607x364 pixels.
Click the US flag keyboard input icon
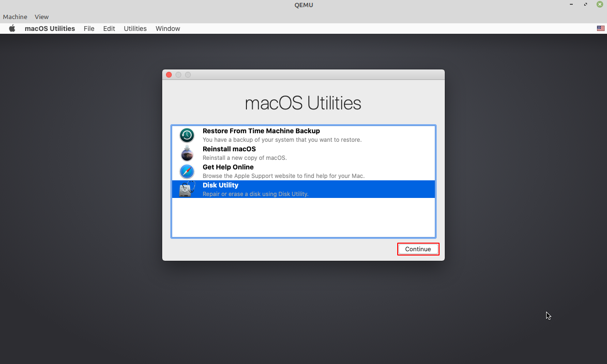pyautogui.click(x=600, y=28)
